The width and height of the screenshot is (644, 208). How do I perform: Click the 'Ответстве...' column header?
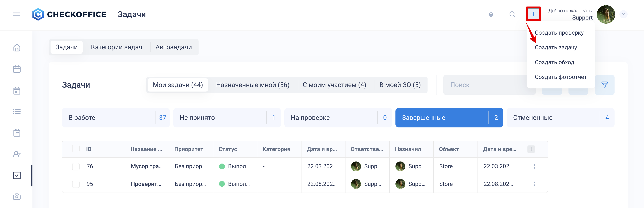click(367, 149)
